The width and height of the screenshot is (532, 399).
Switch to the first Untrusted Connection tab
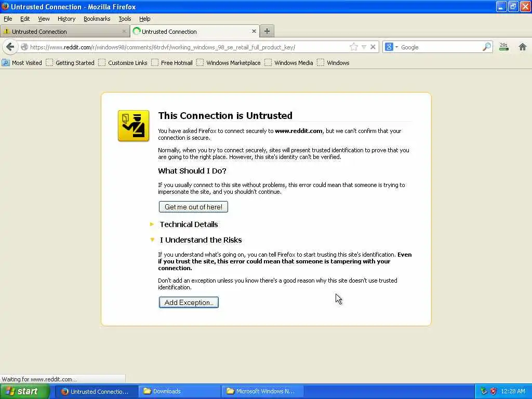pyautogui.click(x=64, y=32)
